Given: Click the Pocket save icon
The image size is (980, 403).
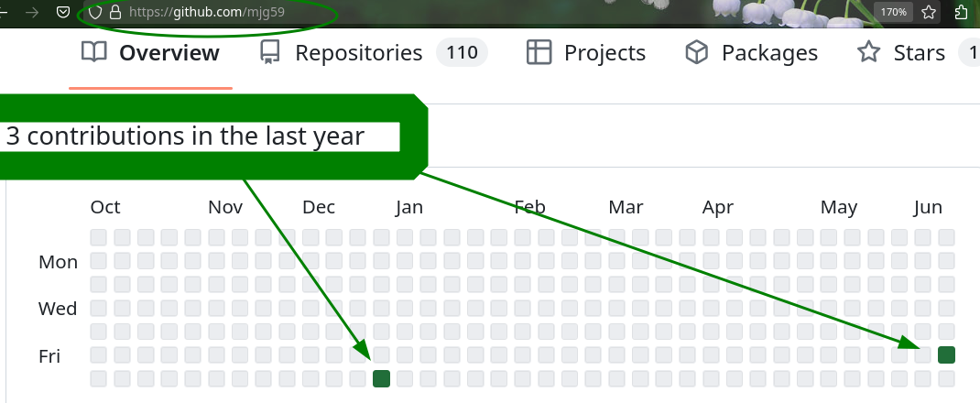Looking at the screenshot, I should coord(63,12).
